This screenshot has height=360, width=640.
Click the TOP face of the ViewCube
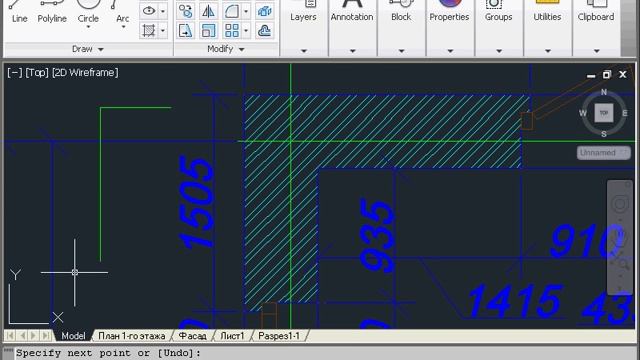(604, 113)
